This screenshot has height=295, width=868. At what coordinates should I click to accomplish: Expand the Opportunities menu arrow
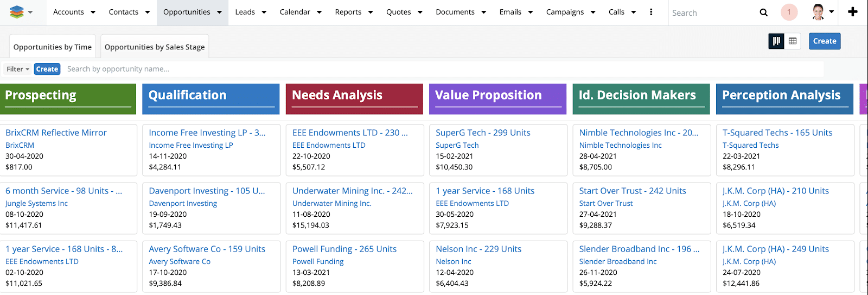(219, 12)
